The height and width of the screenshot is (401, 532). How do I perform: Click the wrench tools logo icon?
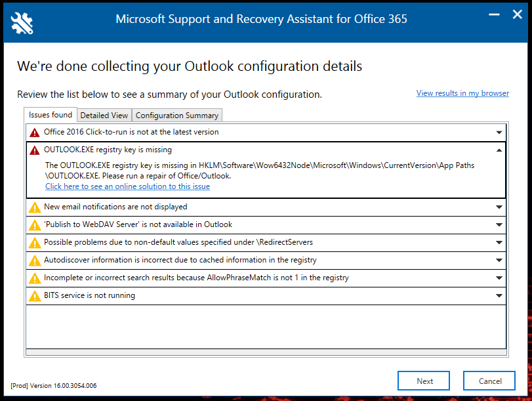22,22
